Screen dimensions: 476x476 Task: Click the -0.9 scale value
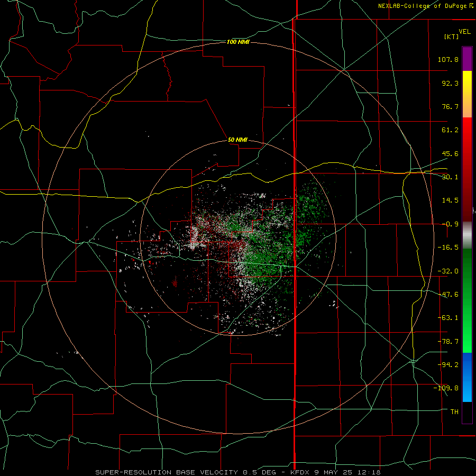450,224
